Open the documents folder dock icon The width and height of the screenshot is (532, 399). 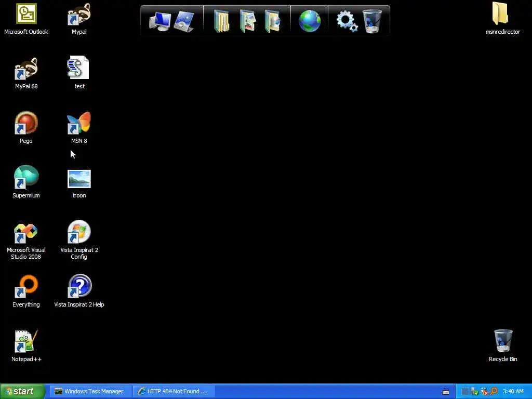[221, 21]
